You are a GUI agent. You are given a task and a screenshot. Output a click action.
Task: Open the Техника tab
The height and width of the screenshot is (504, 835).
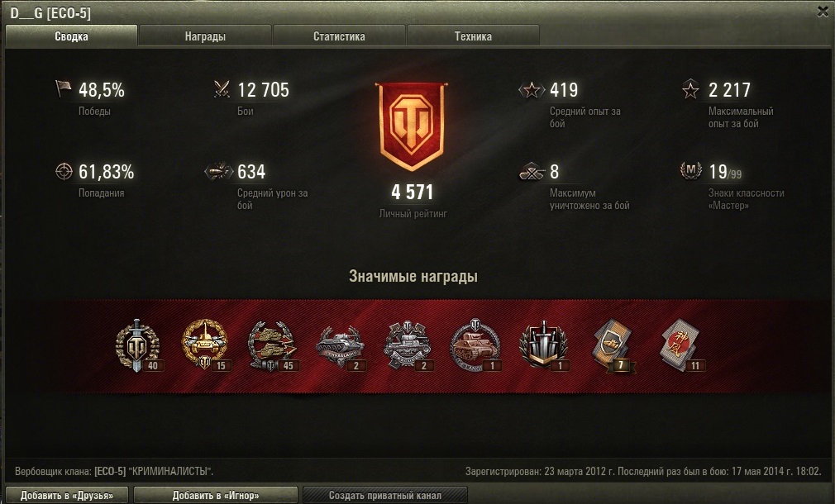tap(473, 36)
